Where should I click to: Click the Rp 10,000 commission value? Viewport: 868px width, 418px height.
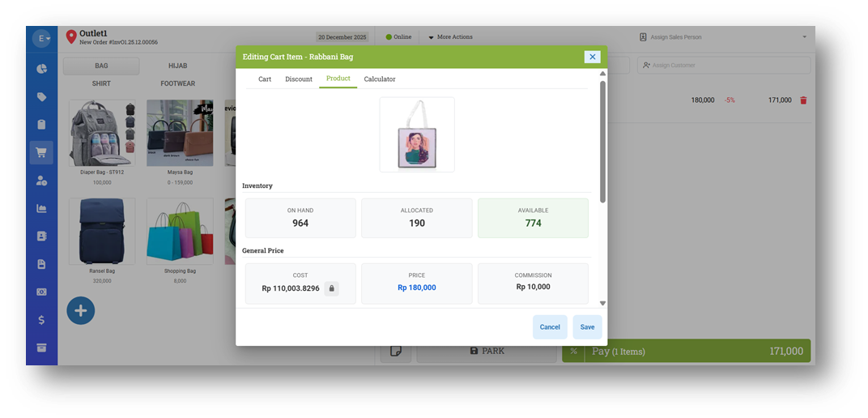pyautogui.click(x=533, y=287)
